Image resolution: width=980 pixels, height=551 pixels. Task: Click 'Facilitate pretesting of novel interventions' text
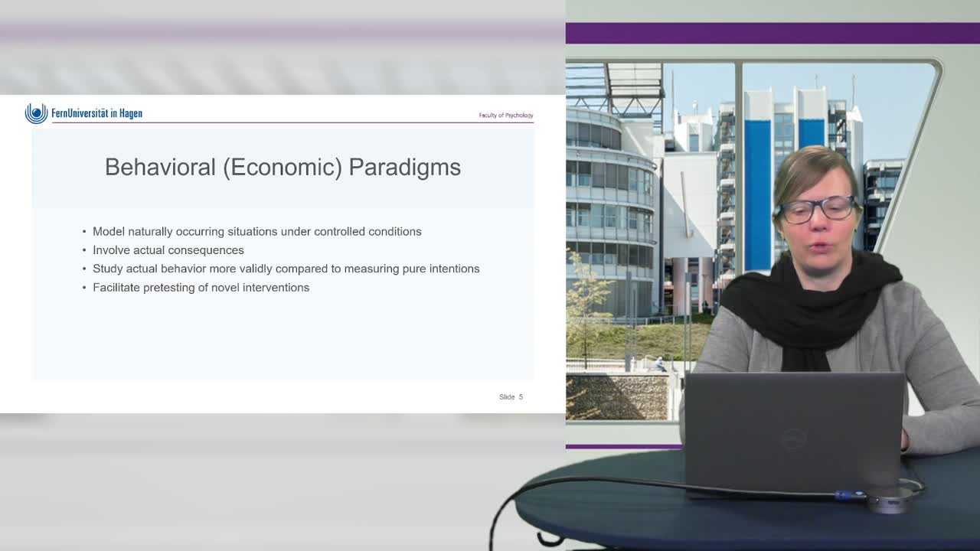pyautogui.click(x=201, y=288)
